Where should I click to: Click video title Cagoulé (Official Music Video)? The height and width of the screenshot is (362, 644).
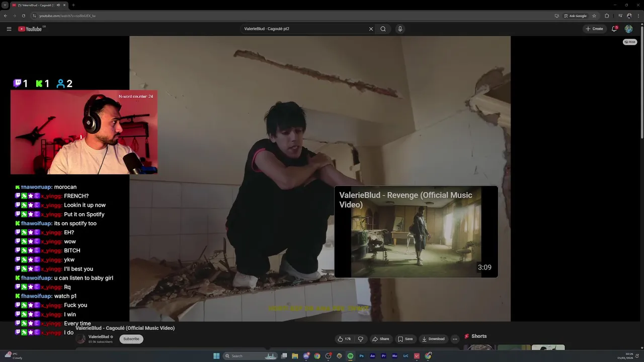[x=125, y=328]
